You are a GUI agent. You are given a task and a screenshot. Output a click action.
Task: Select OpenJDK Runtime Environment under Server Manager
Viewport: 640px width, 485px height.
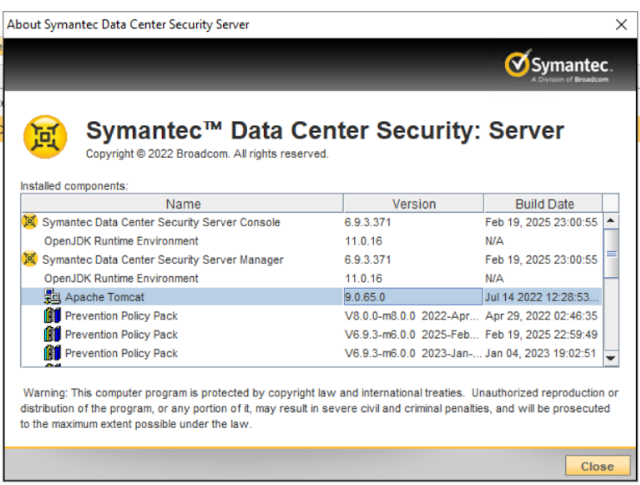coord(121,278)
